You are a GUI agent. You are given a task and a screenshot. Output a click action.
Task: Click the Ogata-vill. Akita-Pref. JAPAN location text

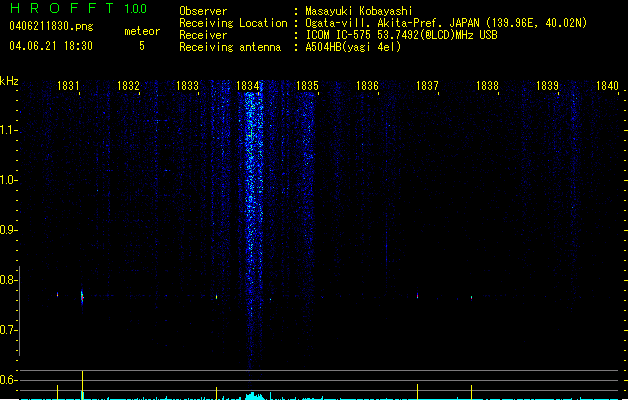click(x=446, y=23)
